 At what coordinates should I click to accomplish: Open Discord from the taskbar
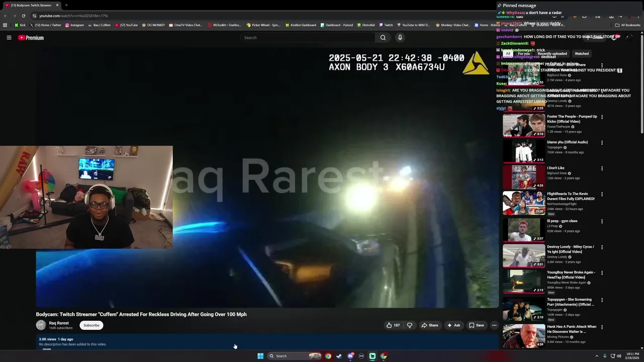coord(351,356)
